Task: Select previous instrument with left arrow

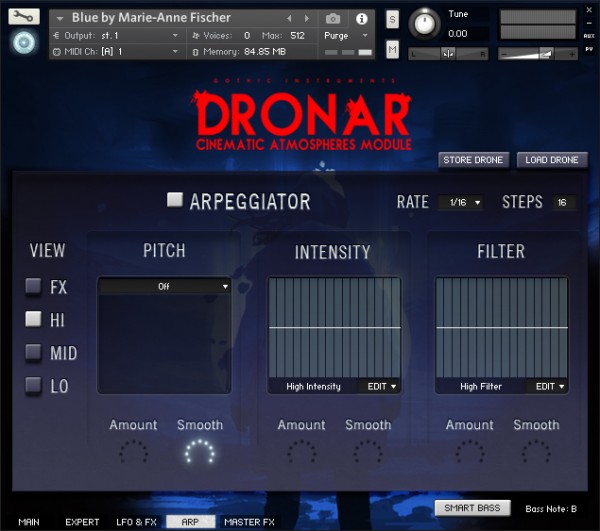Action: click(x=289, y=18)
